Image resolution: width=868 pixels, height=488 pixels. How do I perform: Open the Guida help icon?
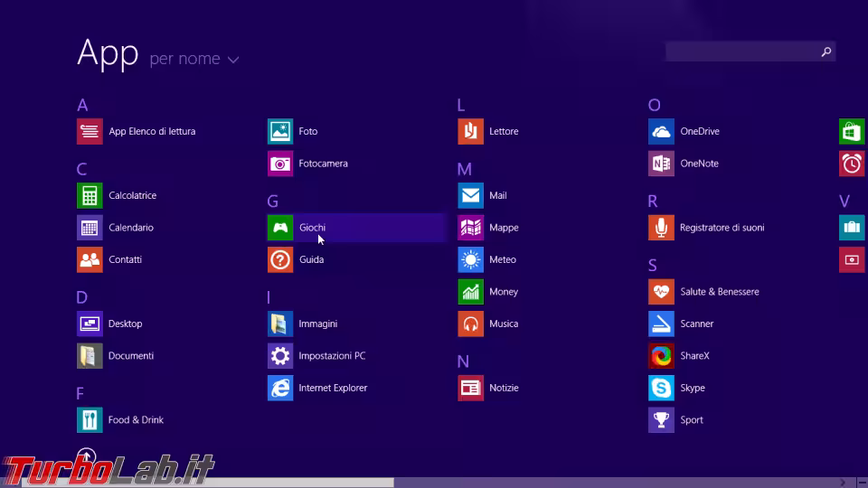[280, 259]
